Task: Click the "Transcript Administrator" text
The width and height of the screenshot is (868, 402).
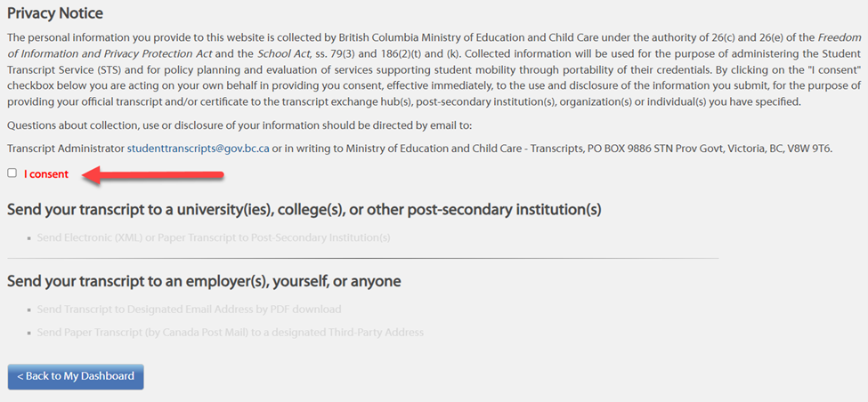Action: click(64, 149)
